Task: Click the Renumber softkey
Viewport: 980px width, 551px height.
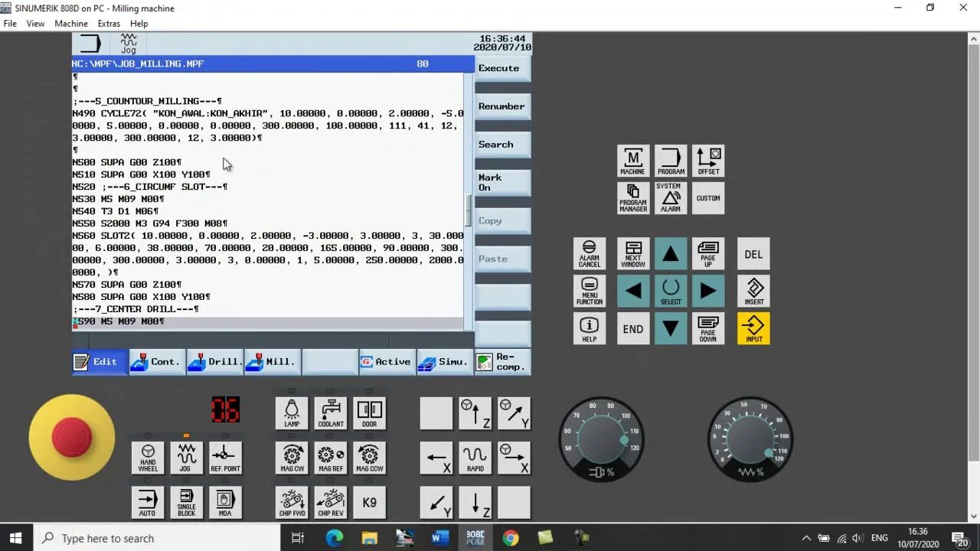Action: 502,106
